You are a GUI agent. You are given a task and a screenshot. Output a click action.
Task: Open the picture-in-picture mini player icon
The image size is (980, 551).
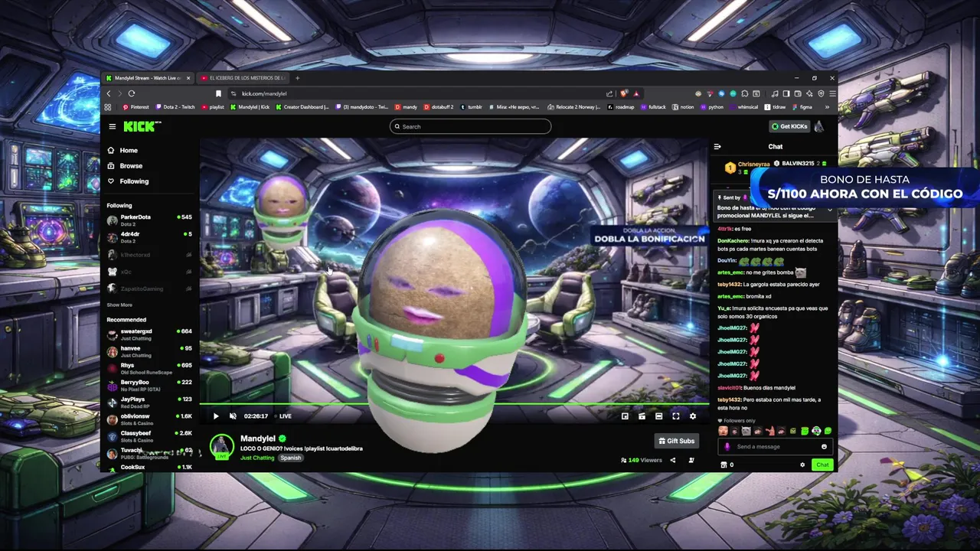(x=625, y=416)
